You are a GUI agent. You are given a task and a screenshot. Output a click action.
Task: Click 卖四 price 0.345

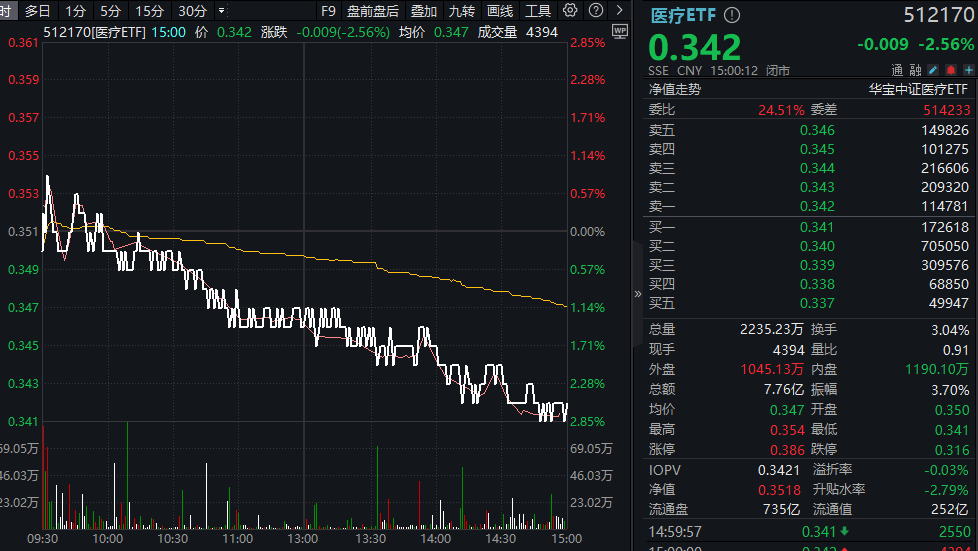(817, 149)
